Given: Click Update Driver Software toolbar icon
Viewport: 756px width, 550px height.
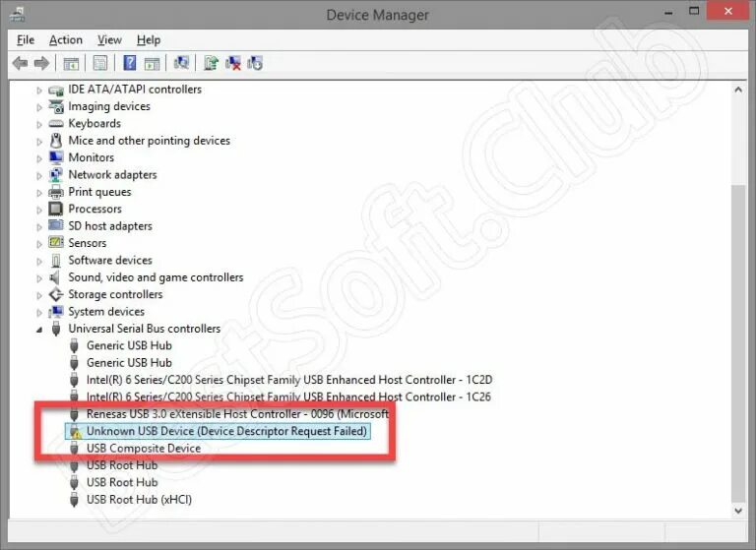Looking at the screenshot, I should click(x=211, y=63).
